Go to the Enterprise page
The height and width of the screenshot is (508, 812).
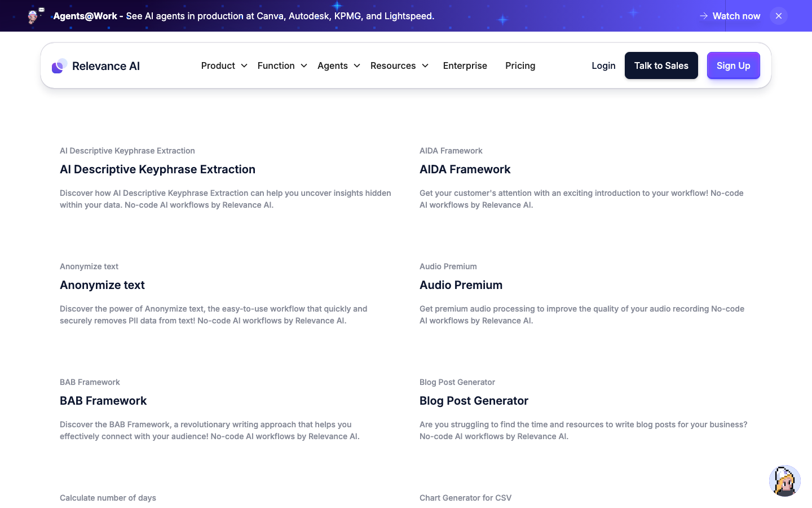coord(465,65)
